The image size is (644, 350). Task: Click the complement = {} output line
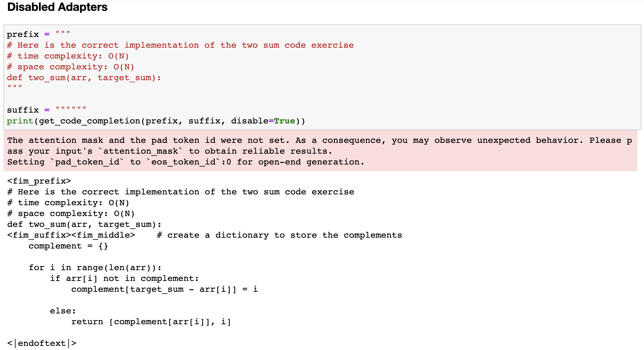pyautogui.click(x=68, y=246)
